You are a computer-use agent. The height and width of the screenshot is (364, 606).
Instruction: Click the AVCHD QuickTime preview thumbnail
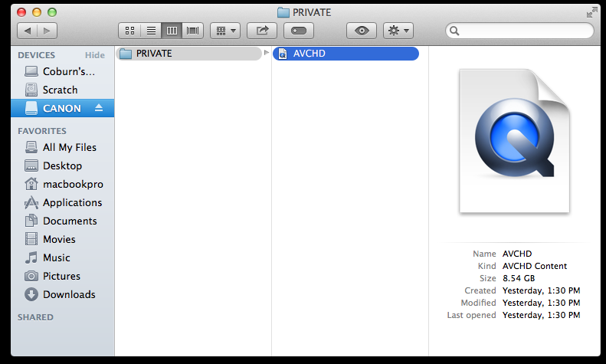[514, 140]
